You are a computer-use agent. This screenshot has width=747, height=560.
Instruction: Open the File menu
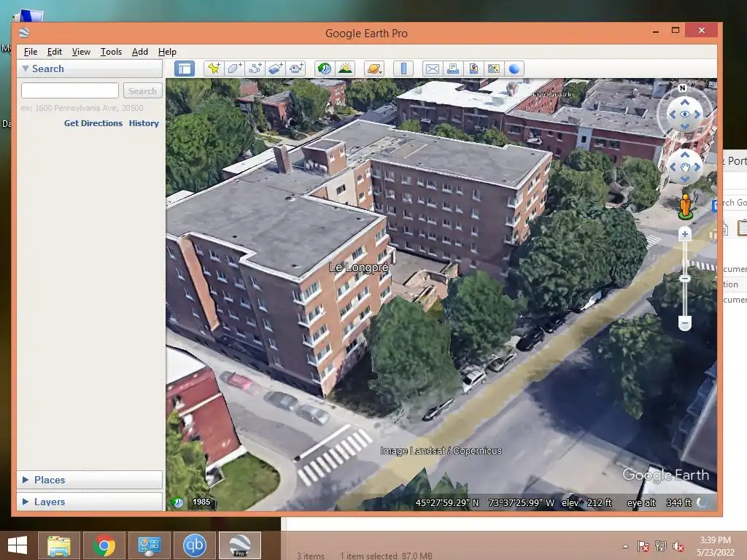click(31, 52)
